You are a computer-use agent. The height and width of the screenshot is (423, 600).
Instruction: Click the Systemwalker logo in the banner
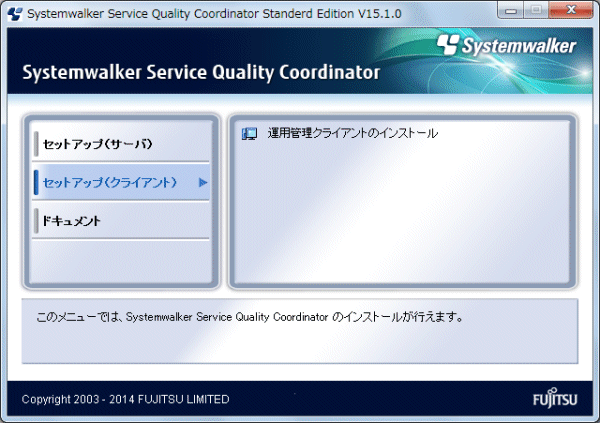pyautogui.click(x=507, y=46)
